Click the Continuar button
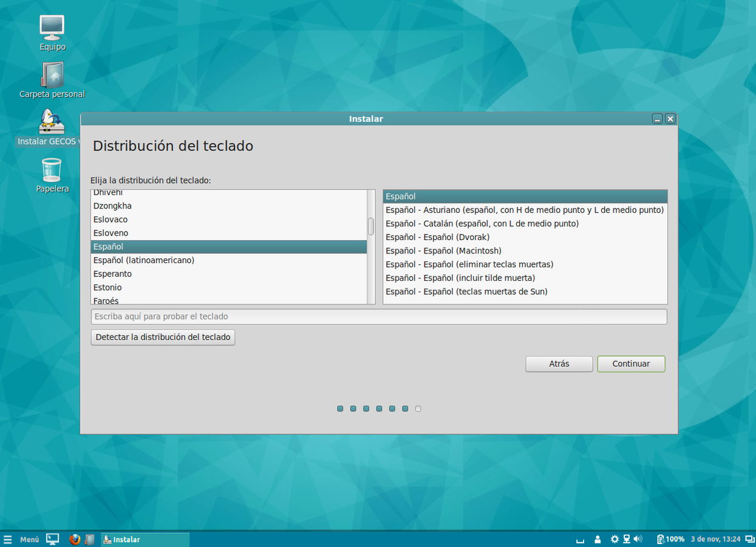This screenshot has height=547, width=756. coord(631,363)
